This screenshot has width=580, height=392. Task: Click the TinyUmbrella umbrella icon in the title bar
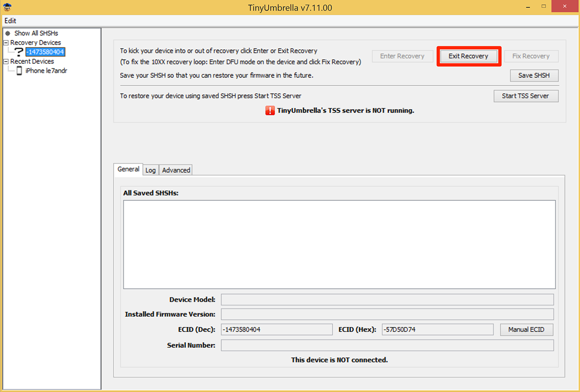tap(7, 7)
